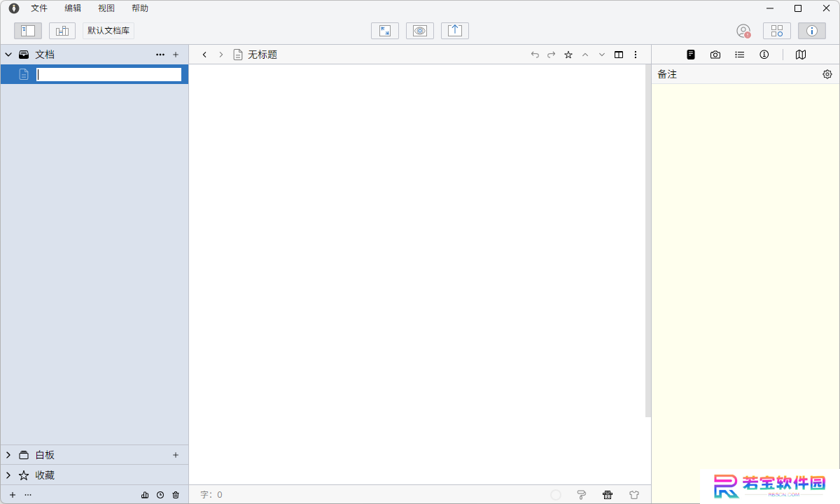Navigate forward with the right arrow

(x=221, y=55)
